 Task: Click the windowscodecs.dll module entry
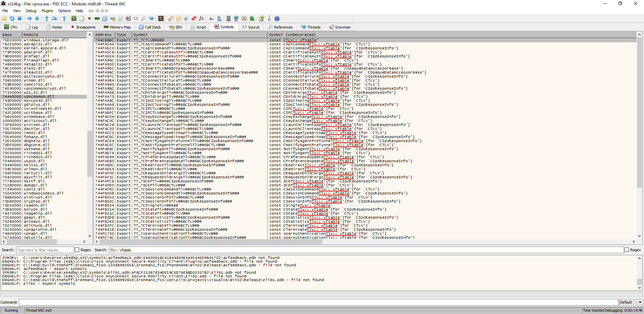coord(44,193)
